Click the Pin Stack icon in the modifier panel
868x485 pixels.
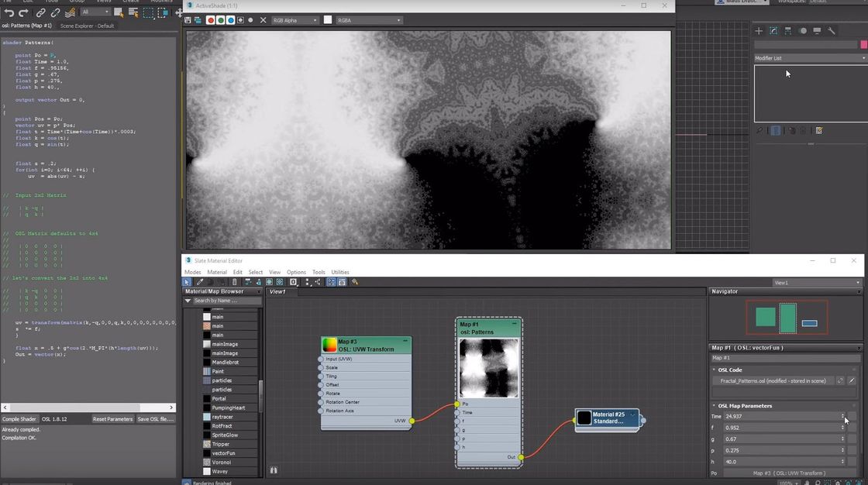pos(759,129)
